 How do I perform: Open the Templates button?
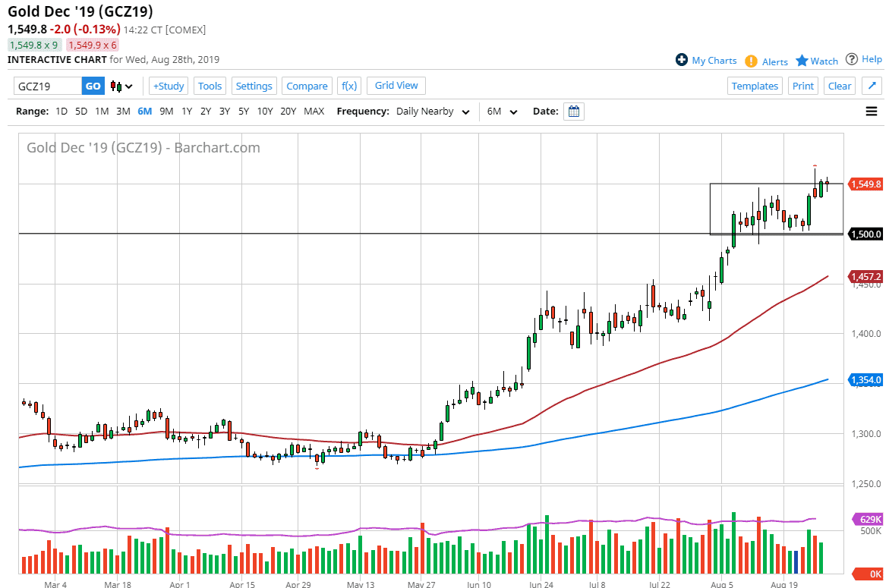(x=755, y=86)
